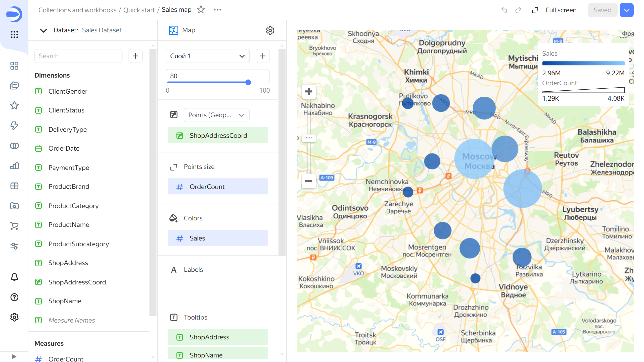Click the undo arrow icon
The width and height of the screenshot is (644, 362).
pos(504,10)
